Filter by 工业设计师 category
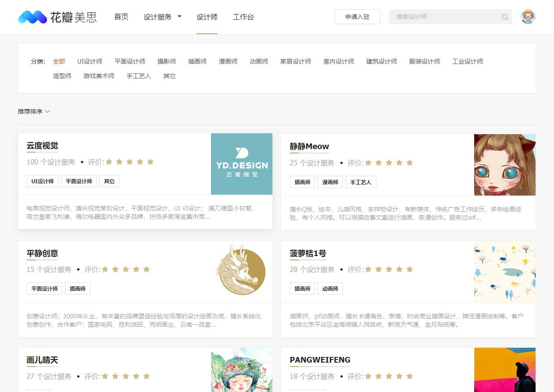This screenshot has width=554, height=392. [x=468, y=61]
